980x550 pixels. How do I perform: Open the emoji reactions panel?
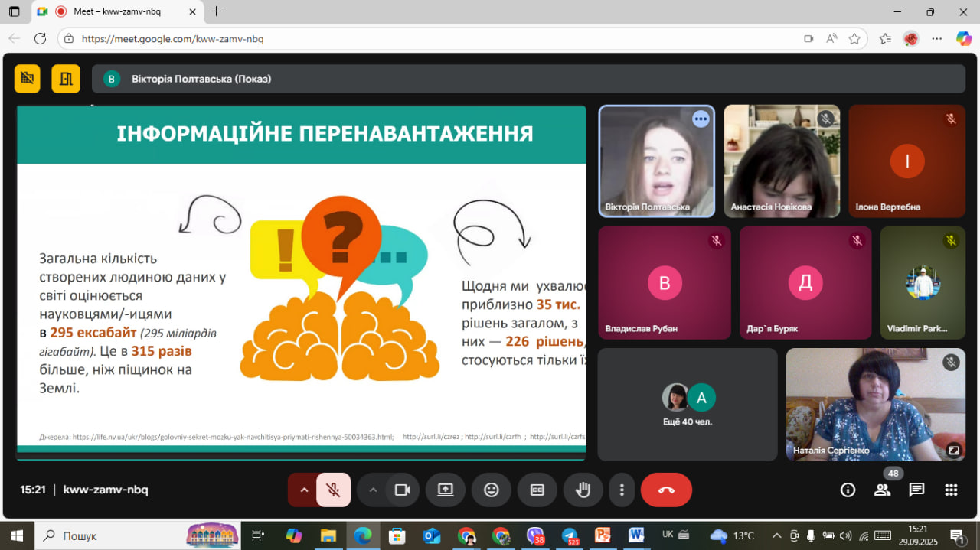tap(492, 490)
